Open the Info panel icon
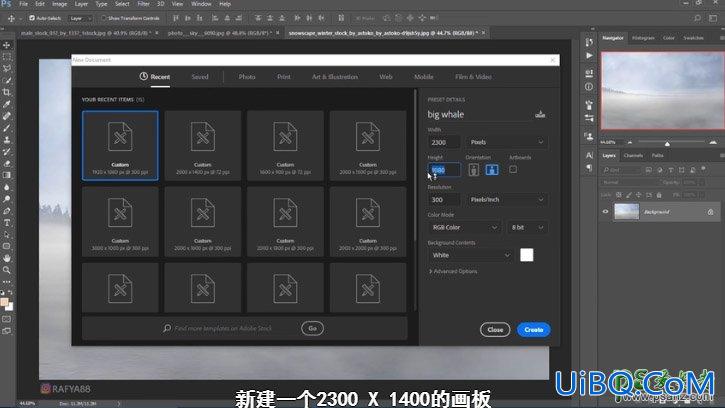Image resolution: width=725 pixels, height=408 pixels. pos(589,87)
